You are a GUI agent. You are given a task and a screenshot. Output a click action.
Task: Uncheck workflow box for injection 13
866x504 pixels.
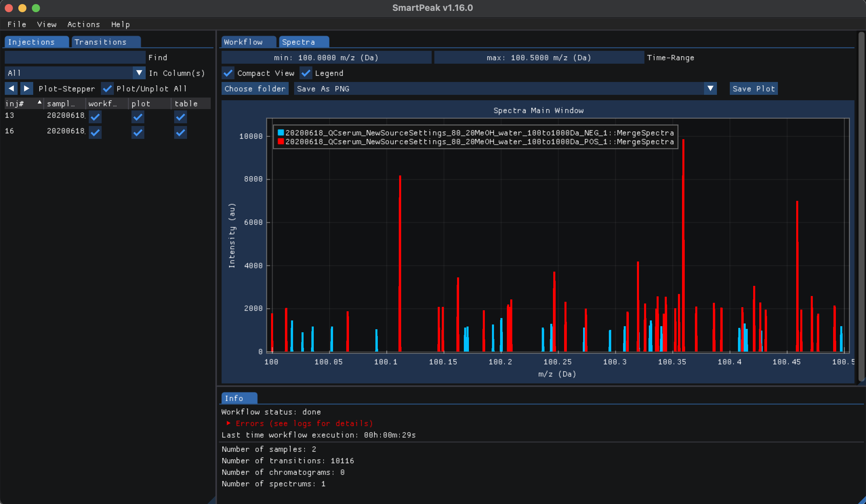(95, 117)
